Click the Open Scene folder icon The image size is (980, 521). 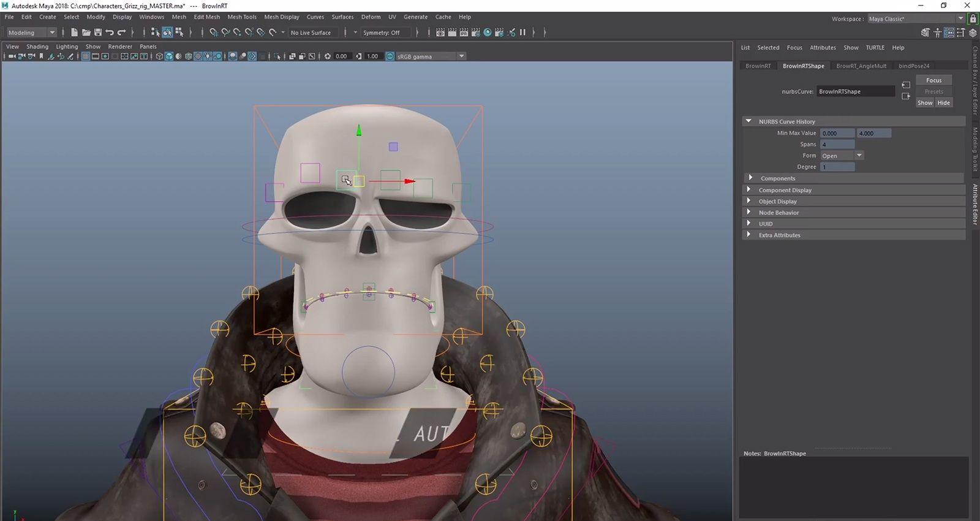point(86,32)
